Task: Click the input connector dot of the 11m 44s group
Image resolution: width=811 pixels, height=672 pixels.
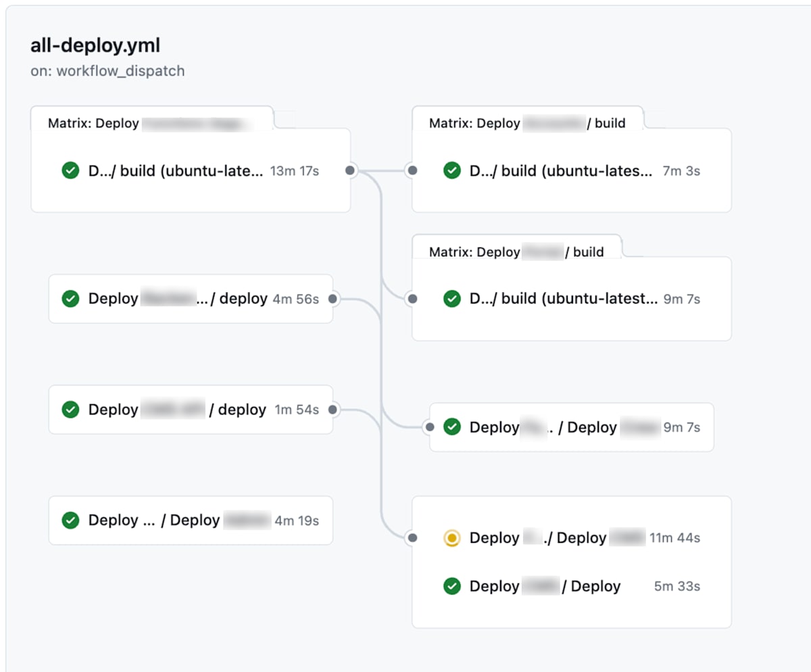Action: (412, 538)
